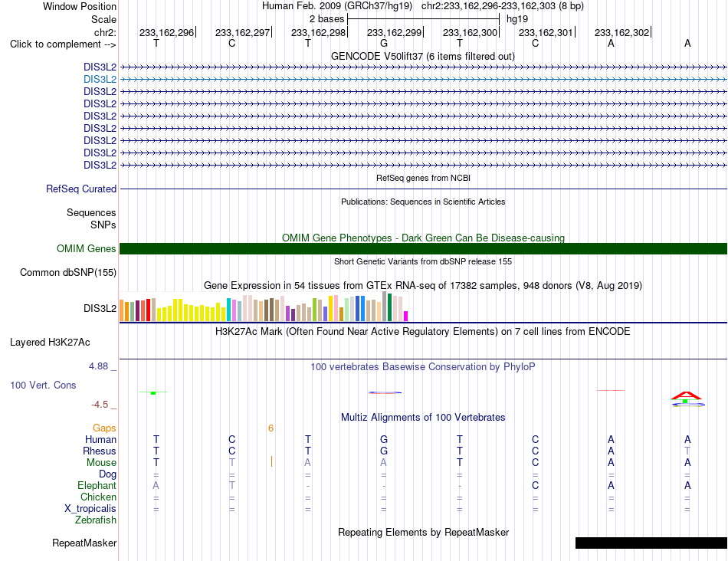Click window position chr2:233,162,296-233,162,303 (8 bp)

coord(503,6)
